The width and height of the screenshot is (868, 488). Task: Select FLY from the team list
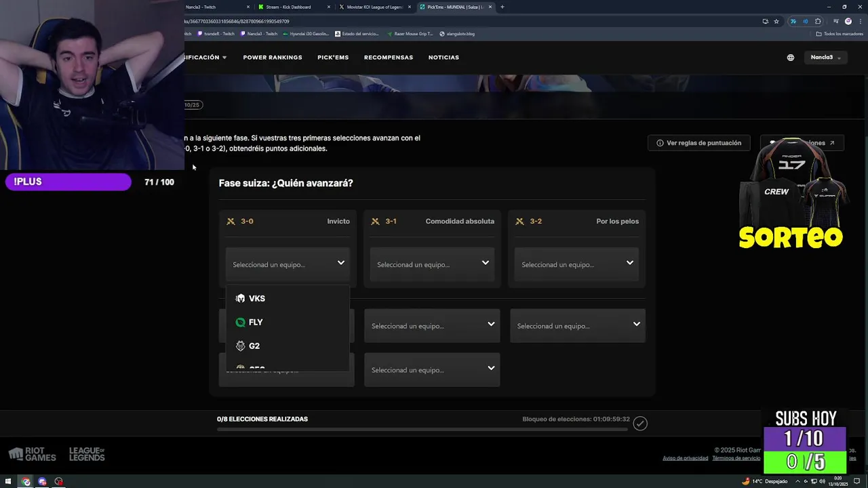pos(288,323)
